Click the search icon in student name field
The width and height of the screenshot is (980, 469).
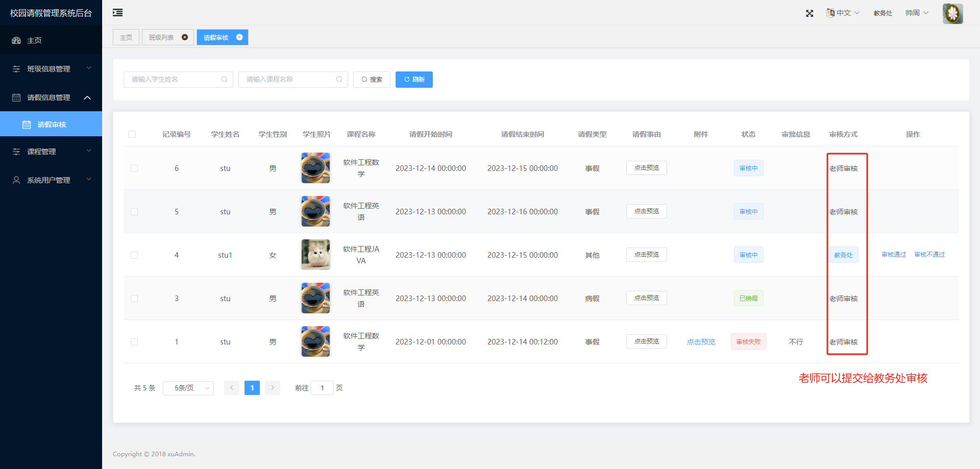click(224, 80)
